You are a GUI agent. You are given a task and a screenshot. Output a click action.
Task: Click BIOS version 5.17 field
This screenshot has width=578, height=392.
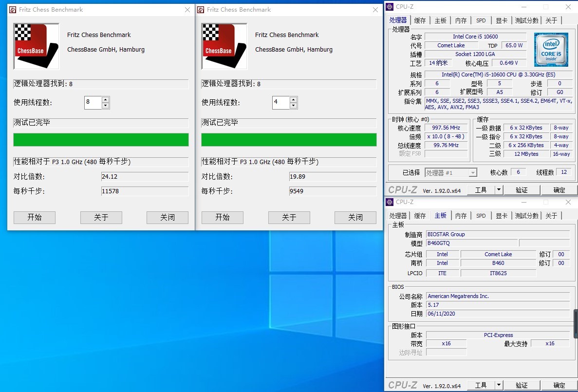pyautogui.click(x=498, y=305)
